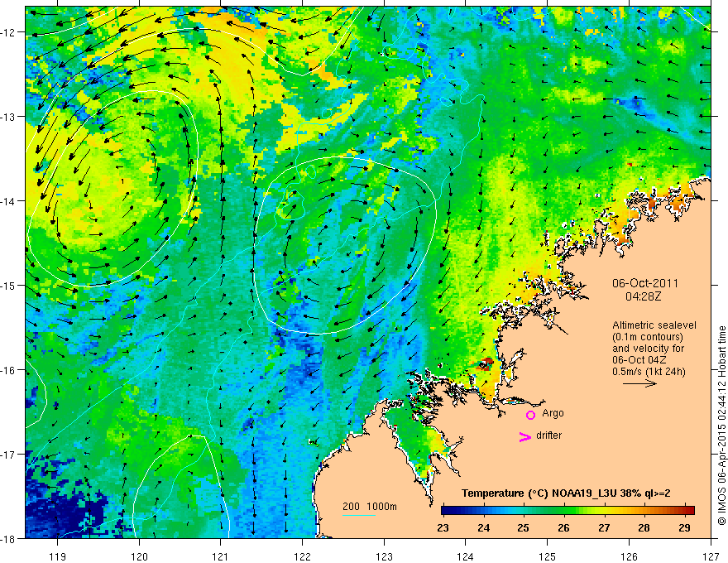Click latitude axis label -13

(x=9, y=117)
